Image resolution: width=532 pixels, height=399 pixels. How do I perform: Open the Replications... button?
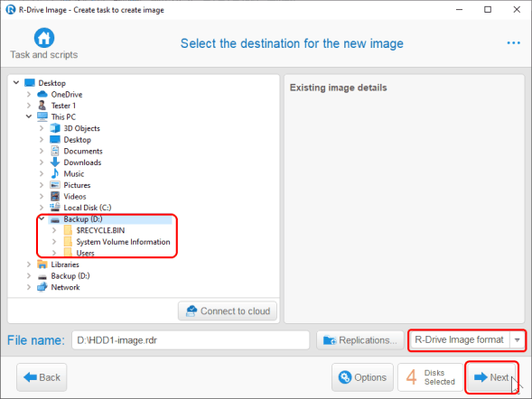[360, 340]
